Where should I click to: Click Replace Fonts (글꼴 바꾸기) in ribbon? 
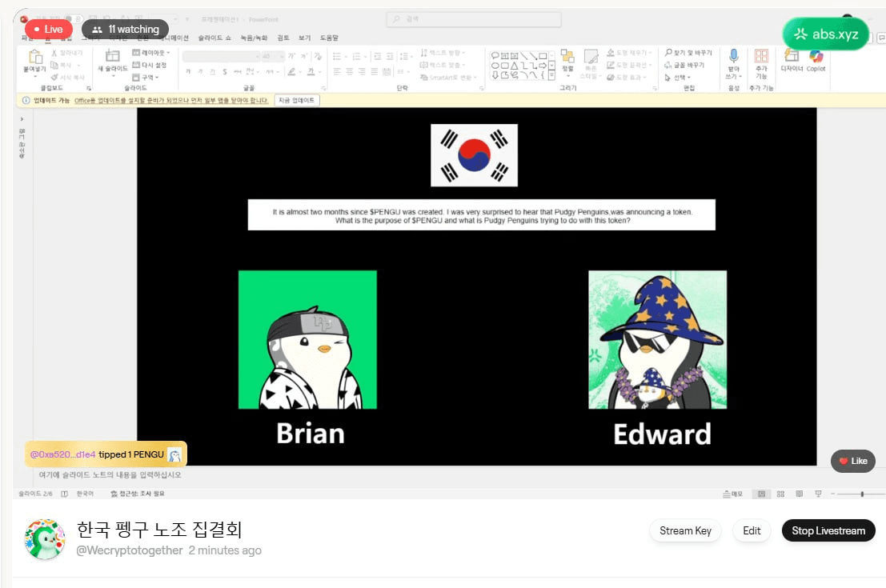point(684,65)
